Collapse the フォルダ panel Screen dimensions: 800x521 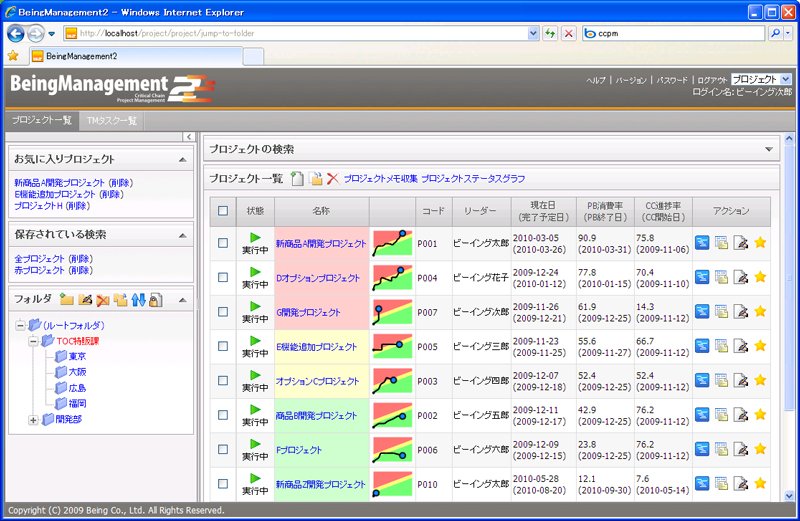point(183,300)
